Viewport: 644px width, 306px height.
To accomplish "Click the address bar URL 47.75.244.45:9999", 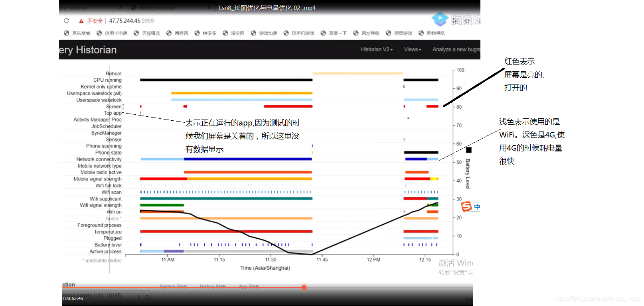I will coord(131,21).
